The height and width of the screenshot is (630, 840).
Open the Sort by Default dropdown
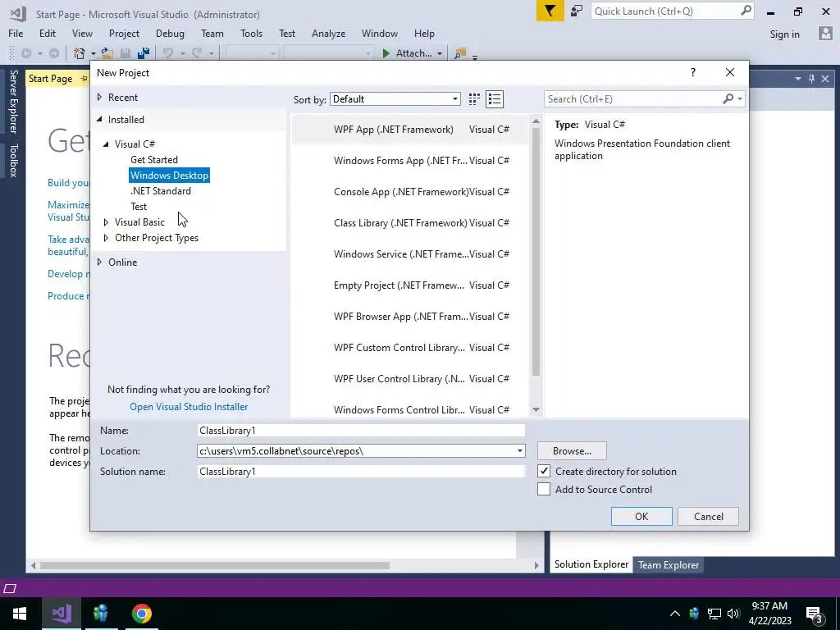395,99
